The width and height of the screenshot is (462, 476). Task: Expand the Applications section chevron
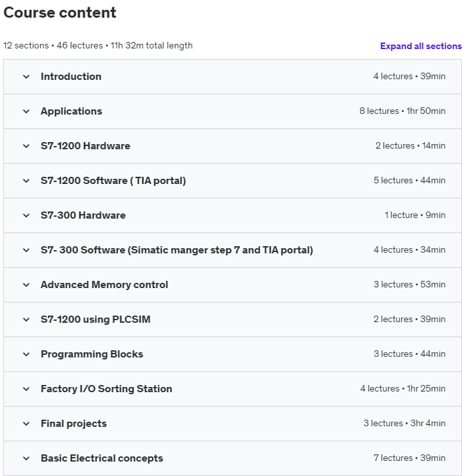pos(26,111)
